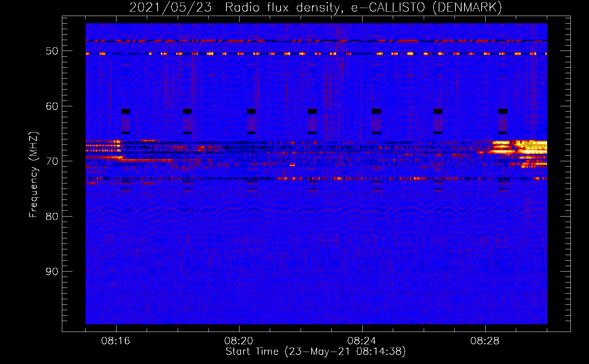
Task: Click the '80' frequency tick label
Action: [52, 217]
